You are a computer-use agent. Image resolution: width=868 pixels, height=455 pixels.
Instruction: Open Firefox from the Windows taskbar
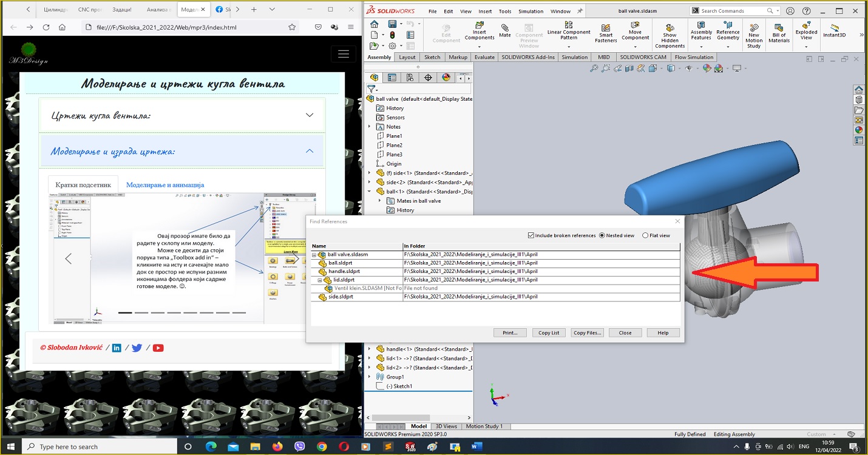[277, 447]
